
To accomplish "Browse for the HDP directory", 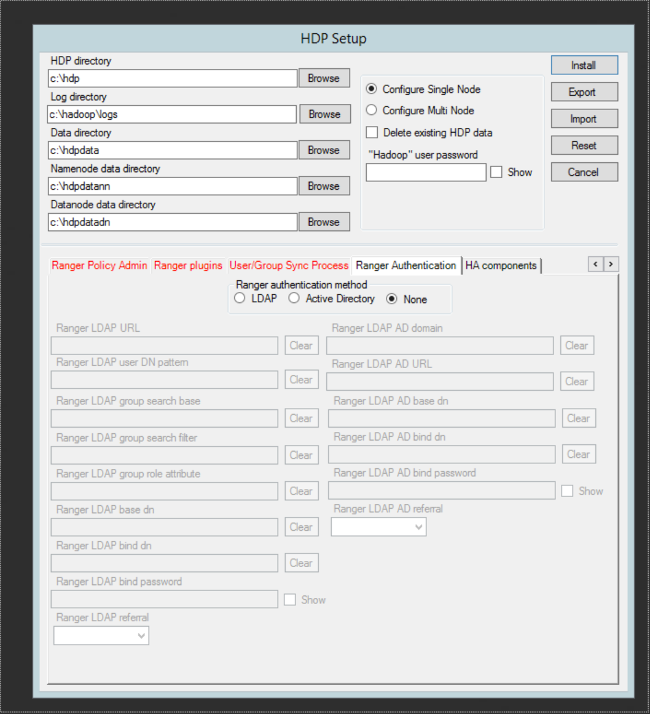I will [324, 78].
